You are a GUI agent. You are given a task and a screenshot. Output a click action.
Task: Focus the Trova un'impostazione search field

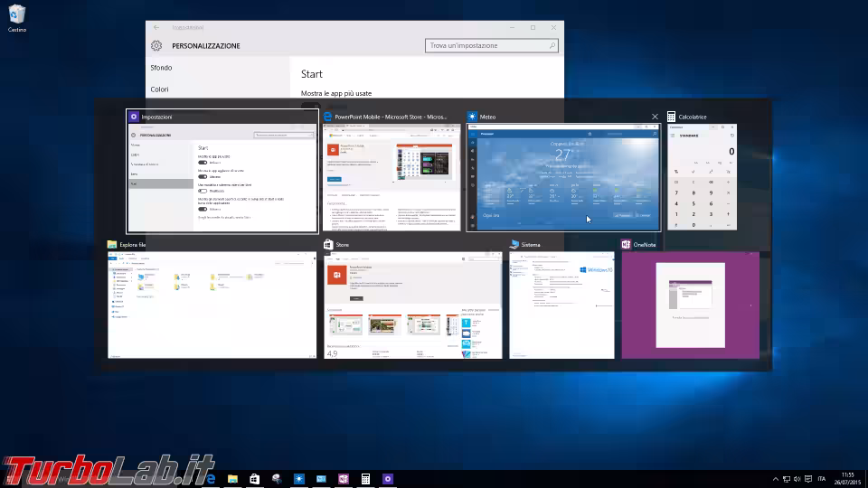tap(492, 45)
